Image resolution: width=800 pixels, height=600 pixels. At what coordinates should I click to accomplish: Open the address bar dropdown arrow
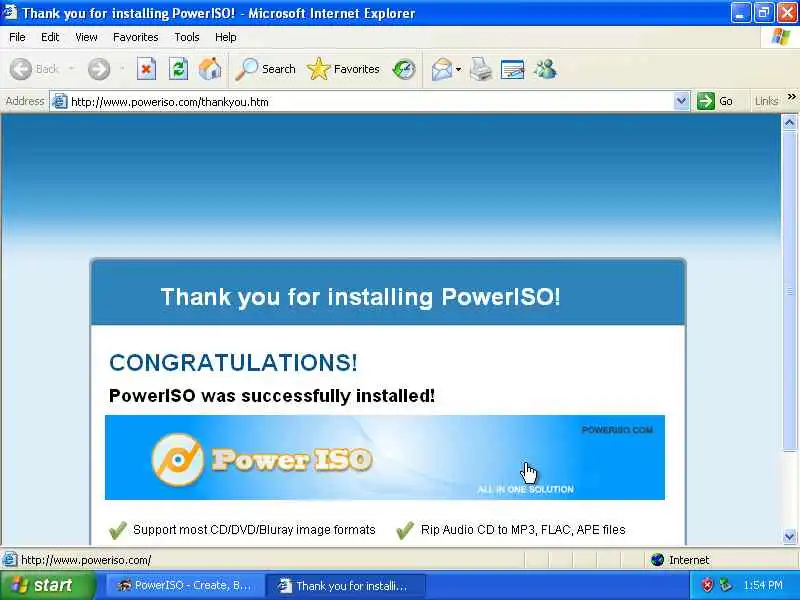[x=681, y=101]
